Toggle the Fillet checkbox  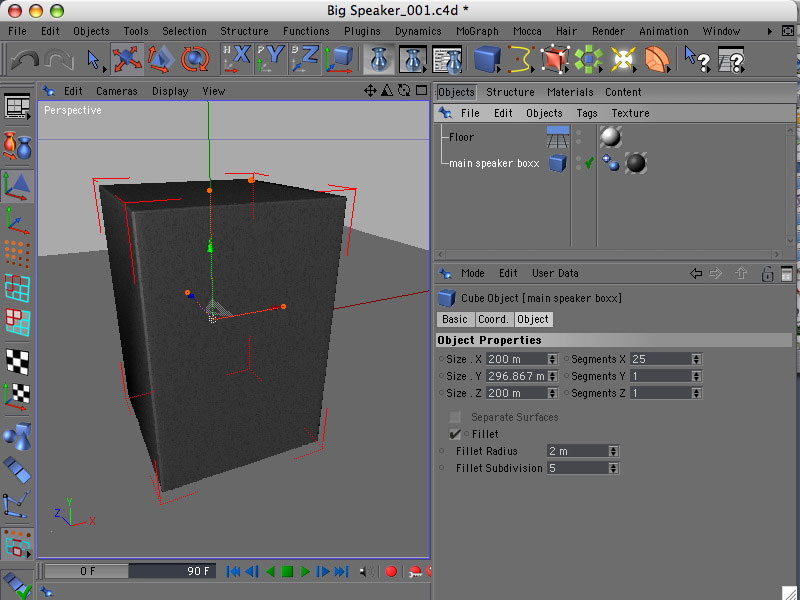click(x=455, y=434)
